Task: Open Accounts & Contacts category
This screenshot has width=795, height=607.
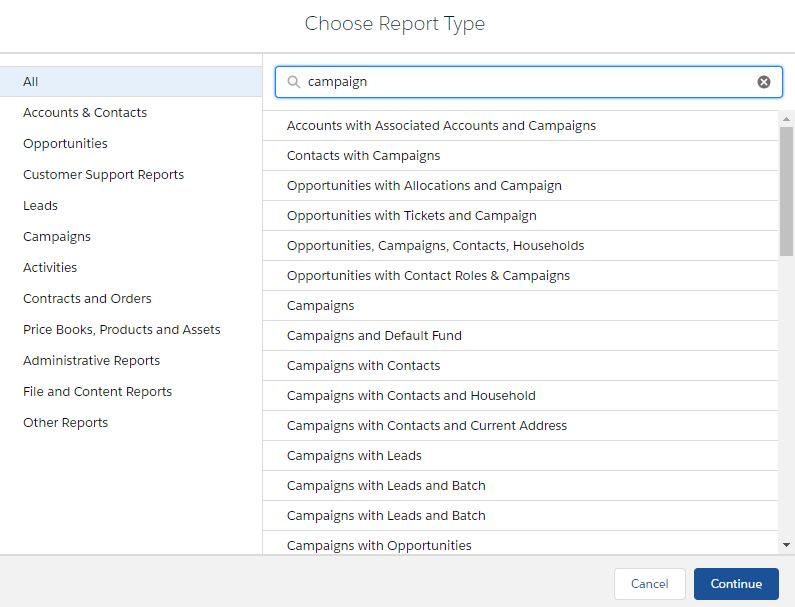Action: click(85, 113)
